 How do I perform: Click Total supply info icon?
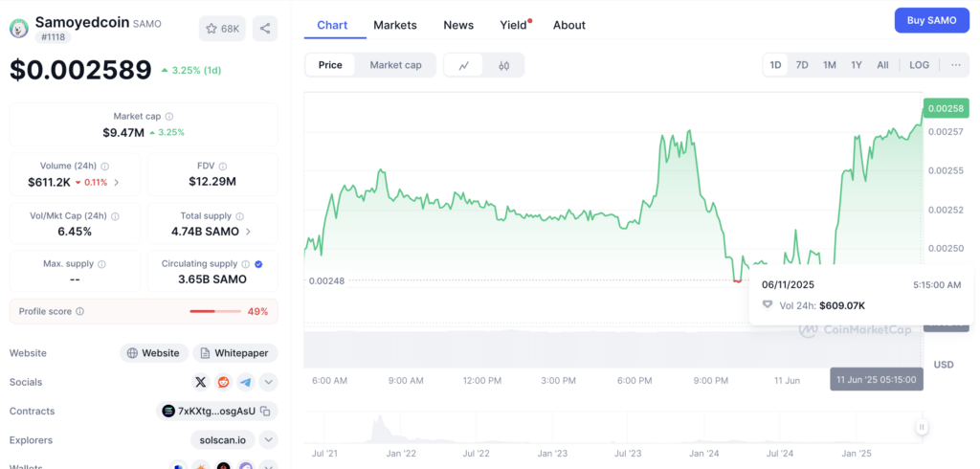click(x=240, y=215)
